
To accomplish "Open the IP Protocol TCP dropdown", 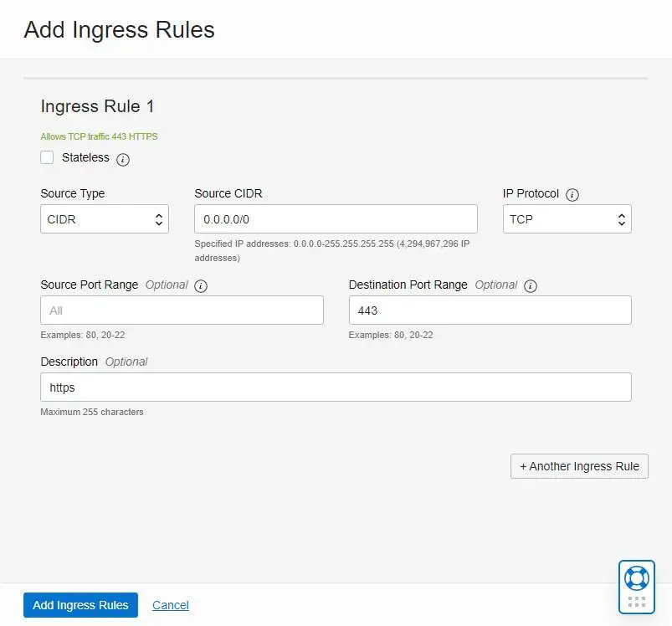I will [x=567, y=219].
